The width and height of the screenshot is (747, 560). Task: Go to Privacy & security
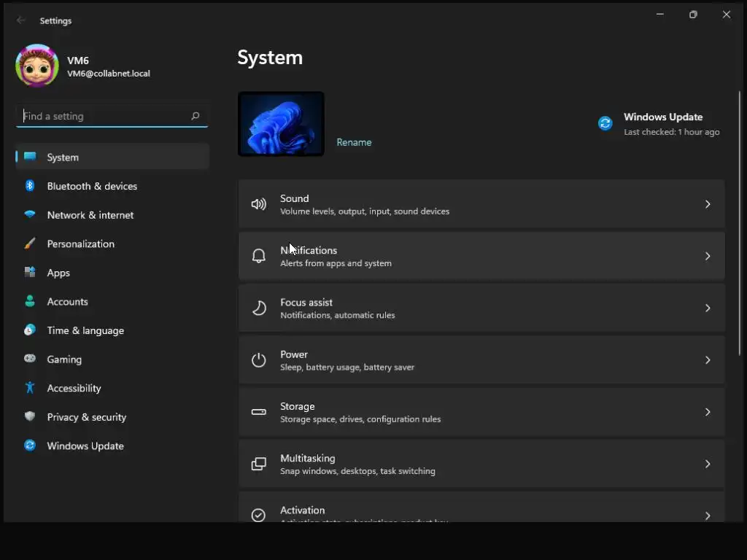click(86, 417)
